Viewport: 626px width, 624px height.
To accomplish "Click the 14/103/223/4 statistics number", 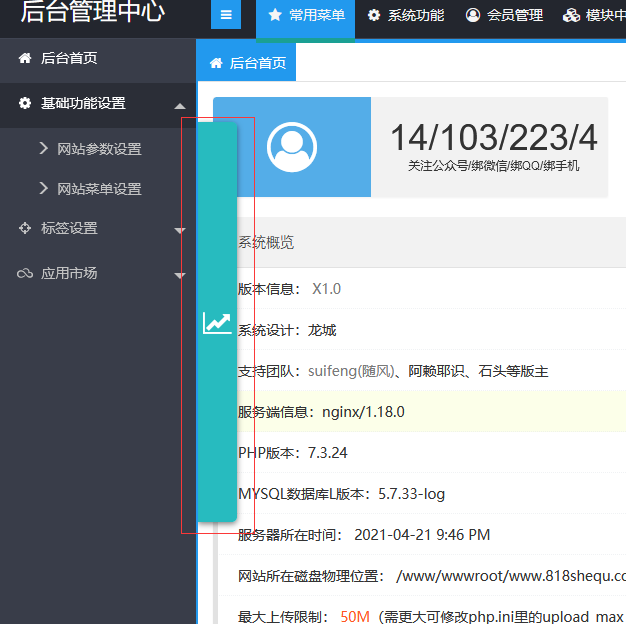I will (493, 138).
